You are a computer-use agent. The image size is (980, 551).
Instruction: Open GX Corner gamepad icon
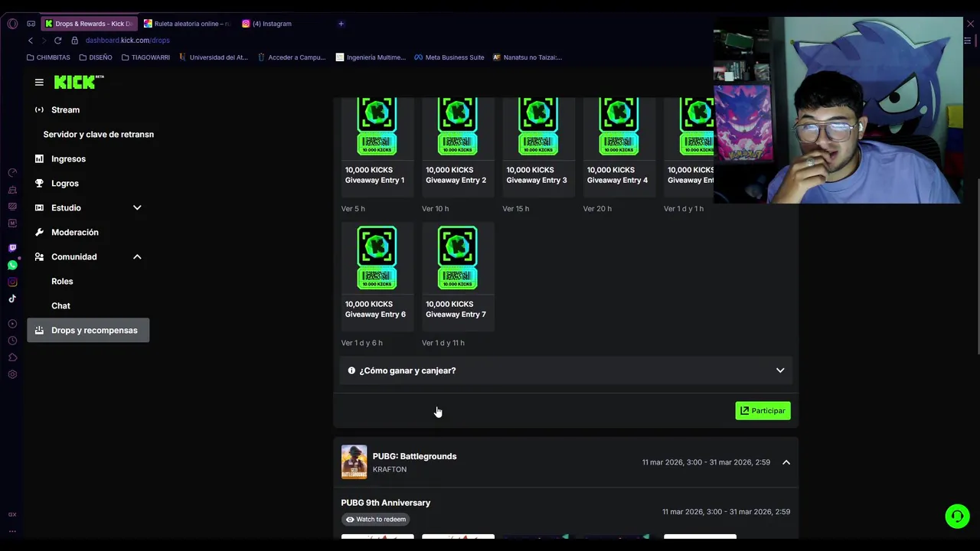(31, 24)
